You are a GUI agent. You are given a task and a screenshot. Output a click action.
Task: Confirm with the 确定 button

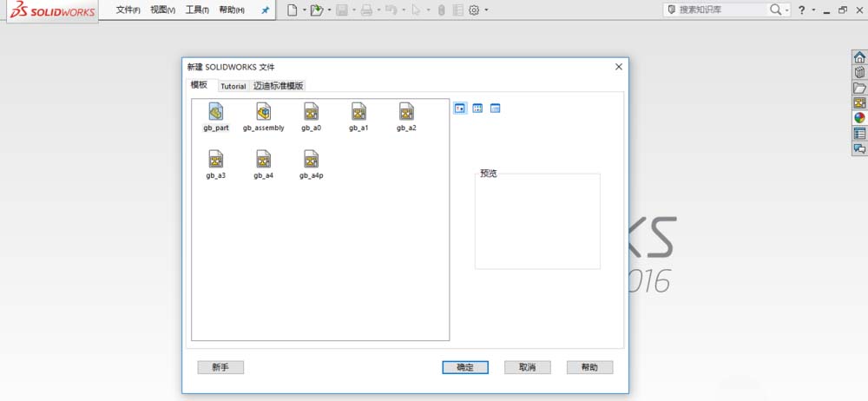[465, 367]
